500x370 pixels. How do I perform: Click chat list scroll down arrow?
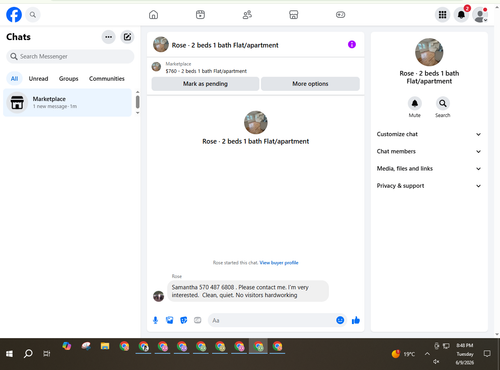138,113
